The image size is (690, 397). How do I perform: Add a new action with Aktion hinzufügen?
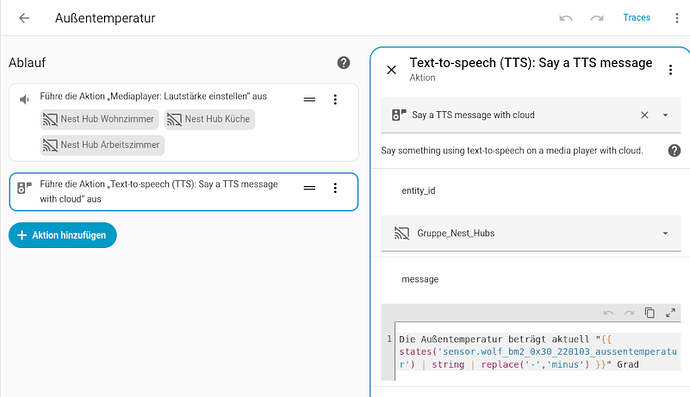point(62,235)
